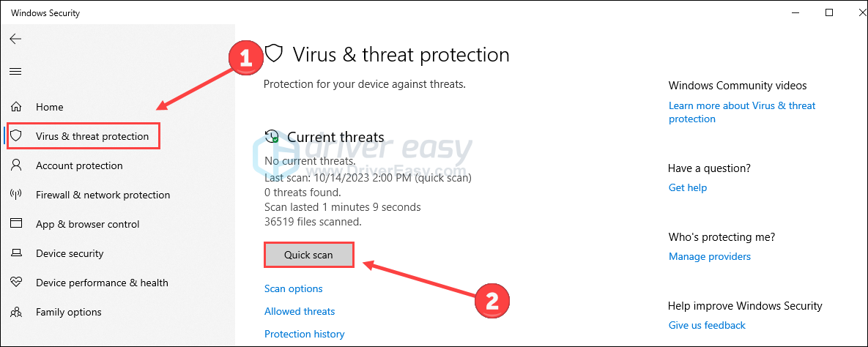868x347 pixels.
Task: Click Give us feedback link
Action: [x=707, y=326]
